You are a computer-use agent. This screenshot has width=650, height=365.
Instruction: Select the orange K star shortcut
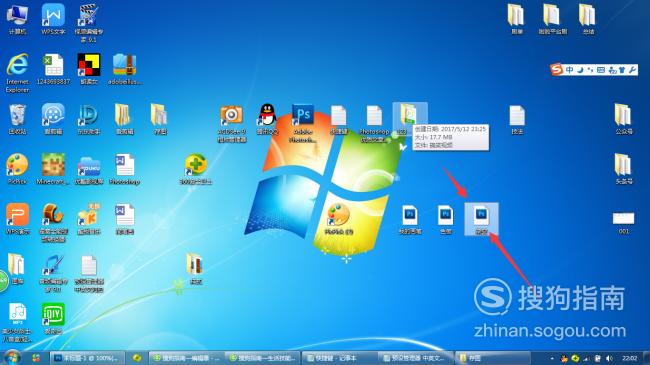(89, 219)
